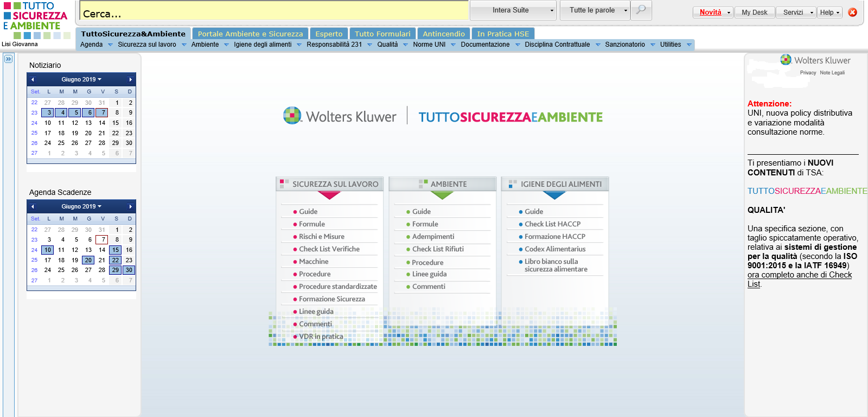Open Giugno 2019 month selector in Agenda Scadenze
Image resolution: width=868 pixels, height=417 pixels.
coord(81,206)
